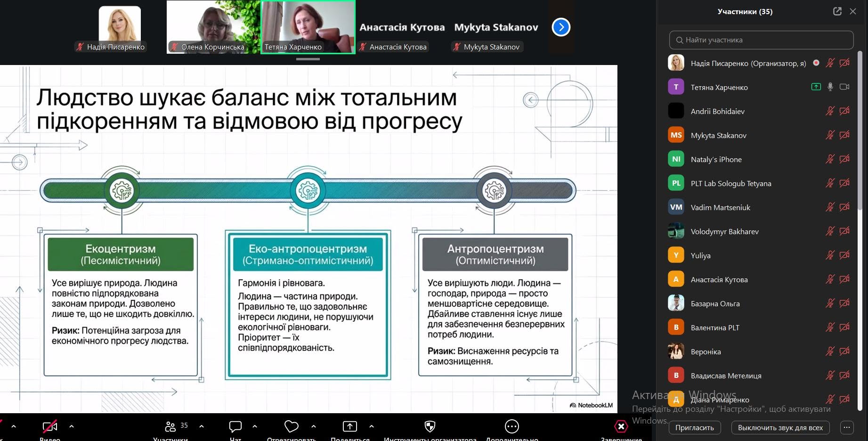Expand share screen options arrow
This screenshot has height=441, width=868.
point(372,426)
